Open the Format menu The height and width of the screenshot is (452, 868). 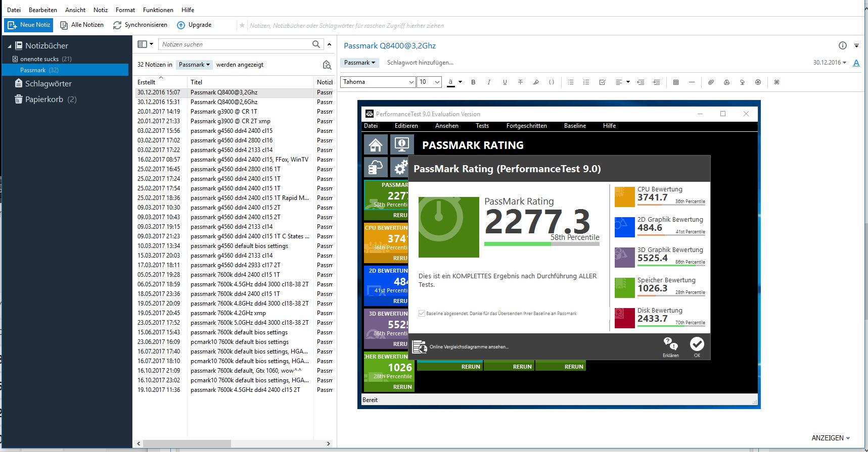click(x=125, y=10)
